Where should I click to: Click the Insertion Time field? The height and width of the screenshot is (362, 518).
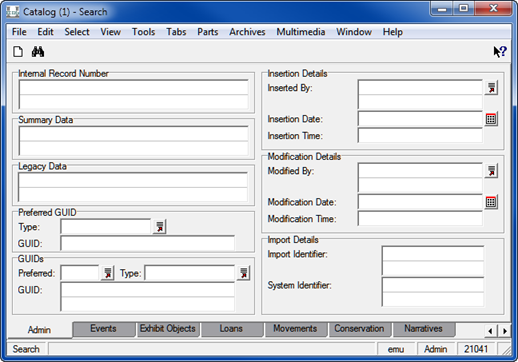click(x=420, y=136)
